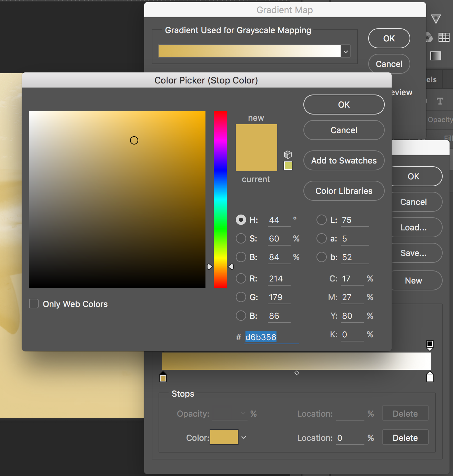
Task: Click the 'new' color preview swatch
Action: 256,136
